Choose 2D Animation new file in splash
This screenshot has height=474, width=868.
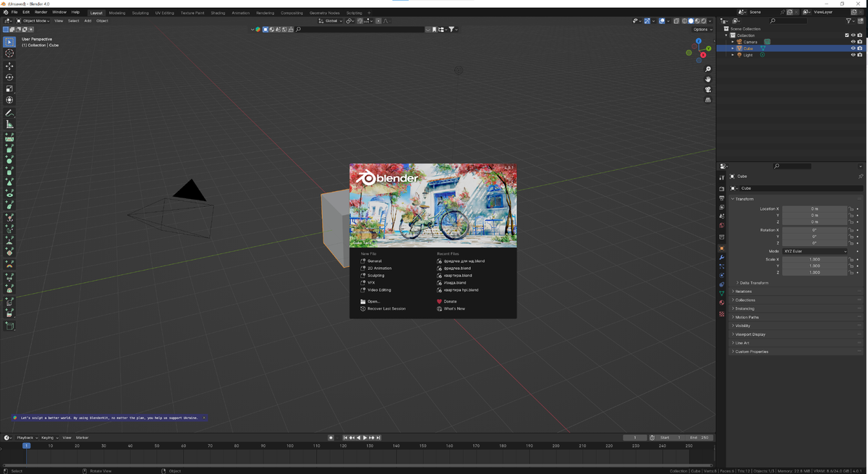pyautogui.click(x=379, y=268)
